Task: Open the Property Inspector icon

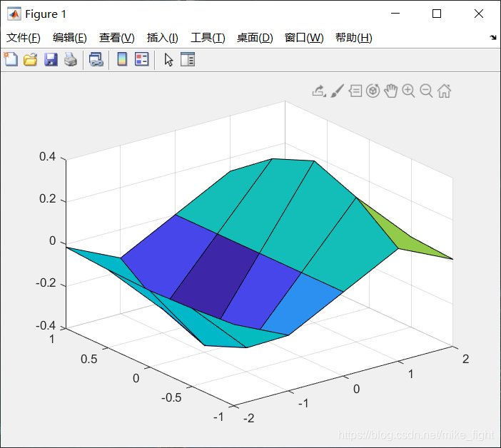Action: click(188, 59)
